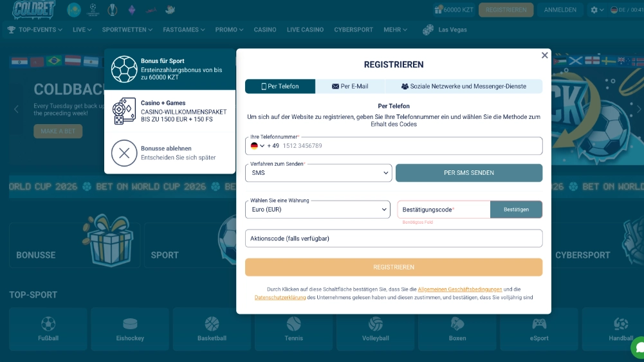Viewport: 644px width, 362px height.
Task: Click the orange Registrieren submit button
Action: pyautogui.click(x=394, y=267)
